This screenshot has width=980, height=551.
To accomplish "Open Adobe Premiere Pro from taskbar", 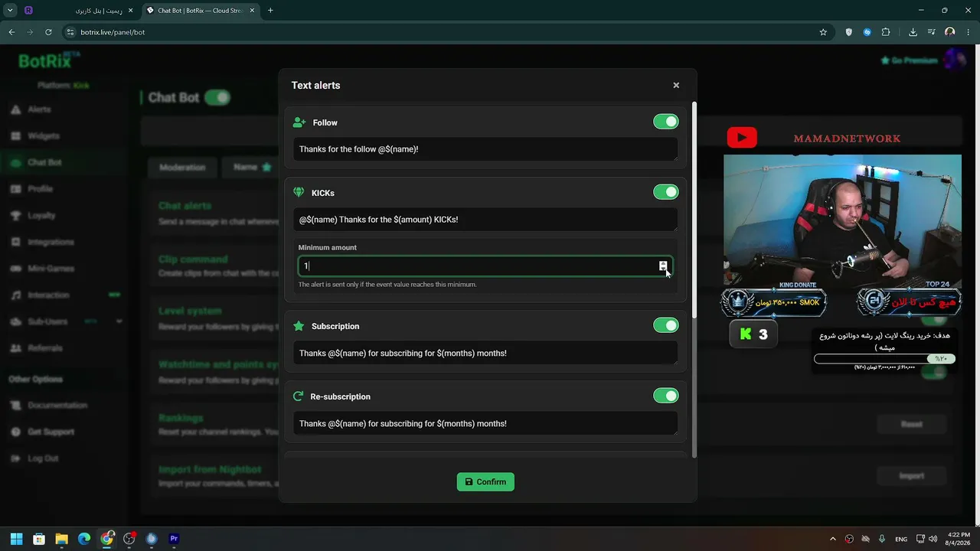I will coord(174,539).
